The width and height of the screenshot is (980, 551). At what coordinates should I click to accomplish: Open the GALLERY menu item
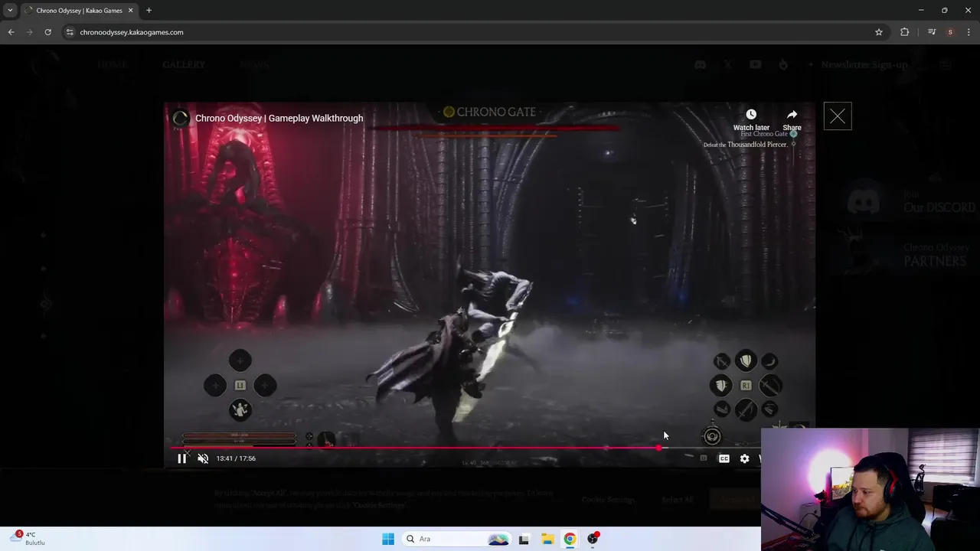pyautogui.click(x=184, y=64)
